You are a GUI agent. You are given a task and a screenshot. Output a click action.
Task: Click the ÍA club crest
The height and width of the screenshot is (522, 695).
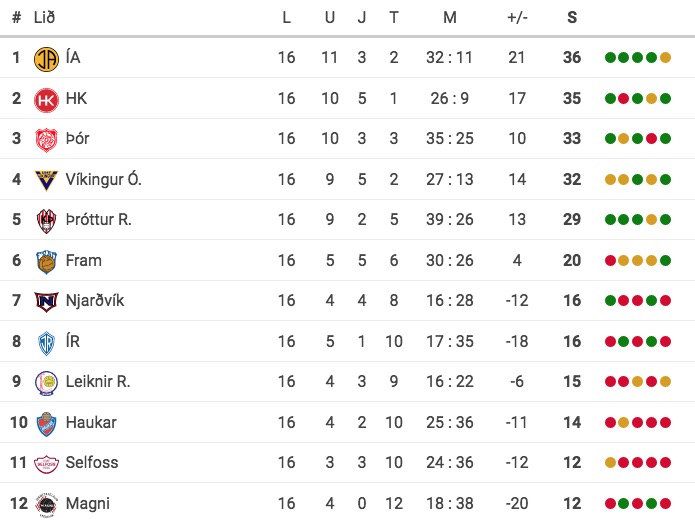[46, 58]
